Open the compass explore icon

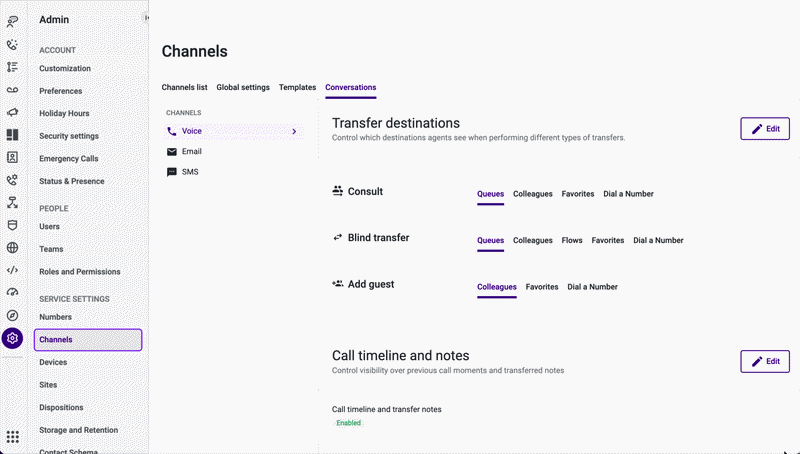(x=12, y=315)
